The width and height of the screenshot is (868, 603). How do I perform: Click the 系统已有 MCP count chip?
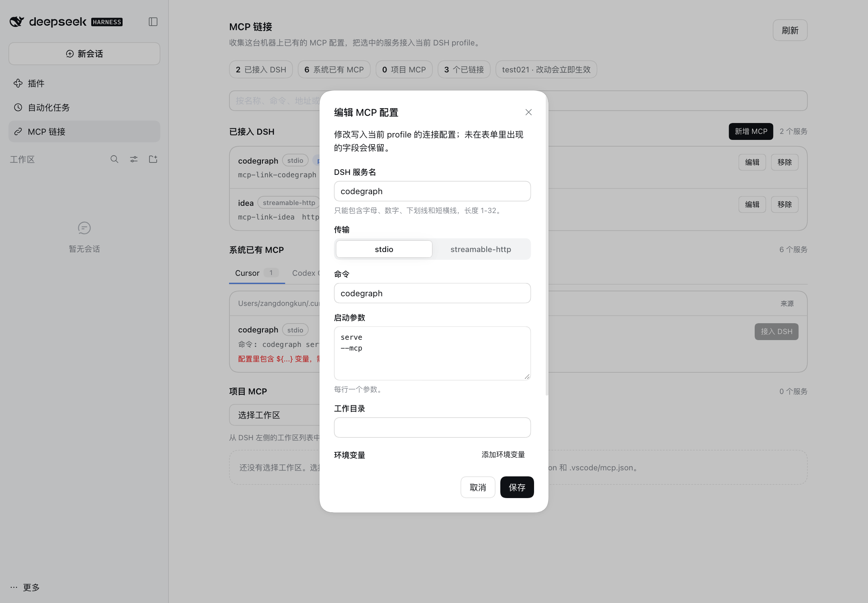pyautogui.click(x=334, y=70)
